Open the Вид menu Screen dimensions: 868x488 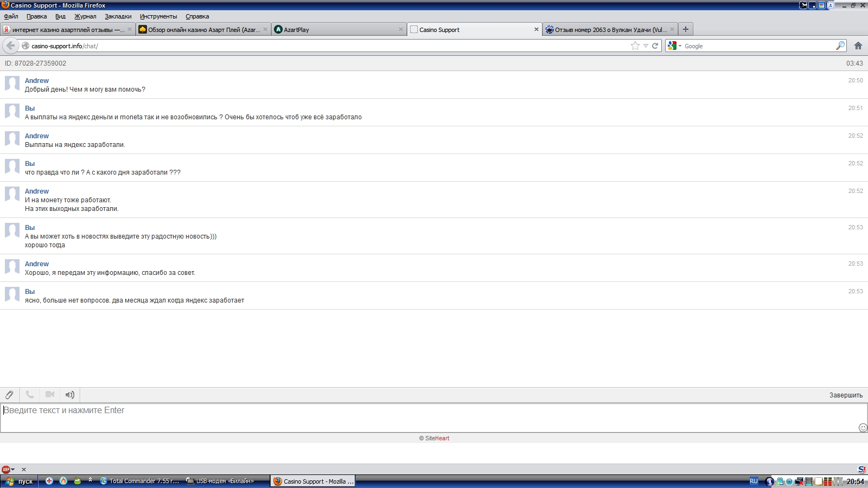(x=60, y=16)
